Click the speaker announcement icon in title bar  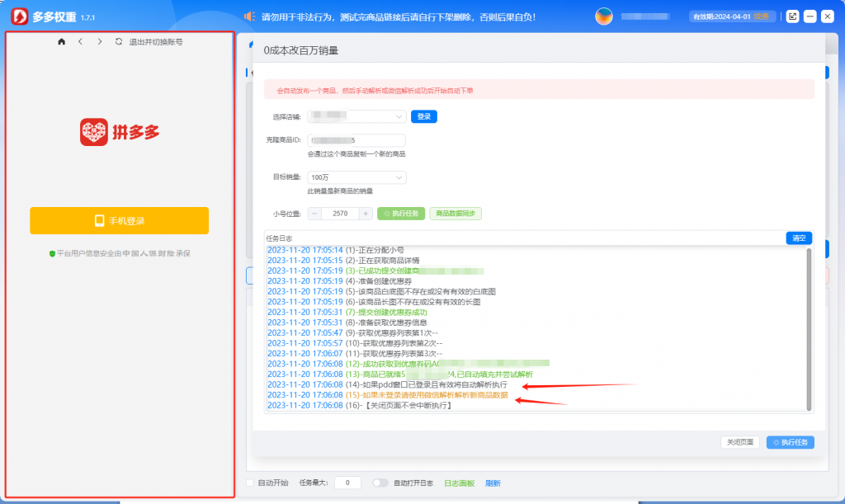pos(249,16)
